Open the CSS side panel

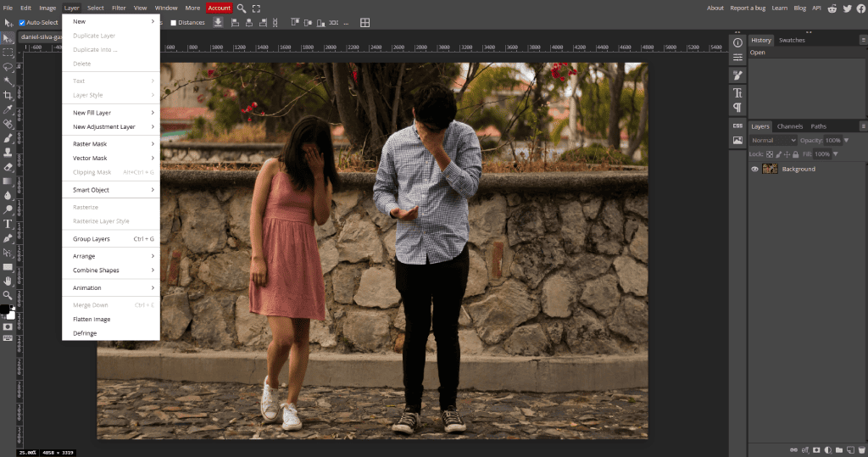pos(737,125)
